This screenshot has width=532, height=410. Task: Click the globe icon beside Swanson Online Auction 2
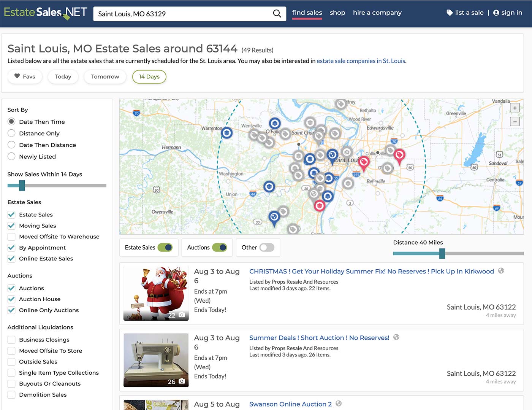(338, 404)
